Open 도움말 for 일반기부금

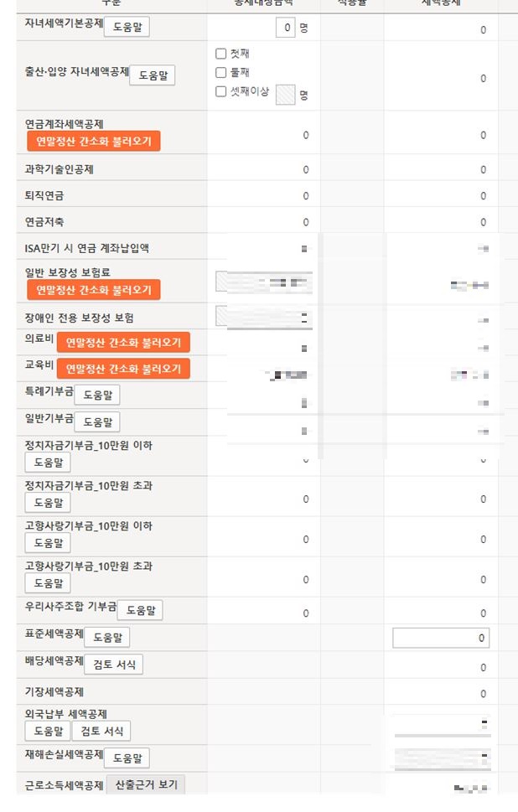point(96,422)
